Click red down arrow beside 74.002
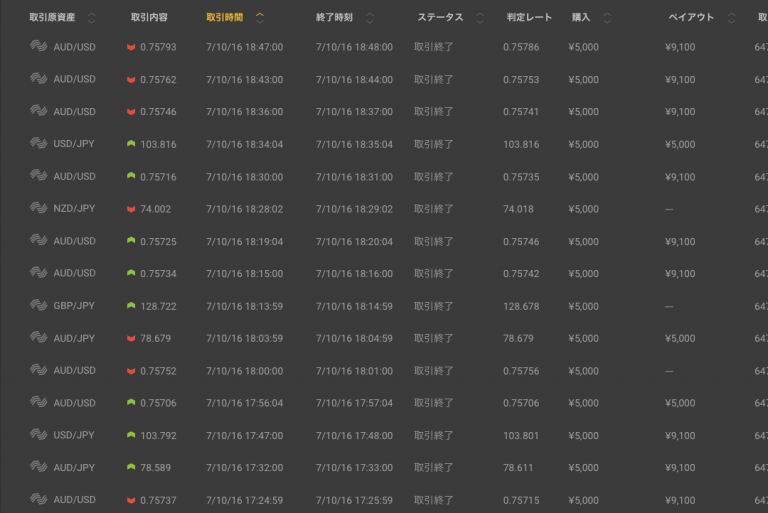Image resolution: width=768 pixels, height=513 pixels. [131, 209]
